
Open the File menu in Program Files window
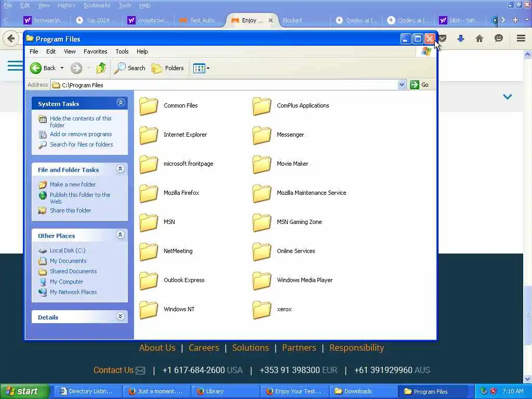coord(34,51)
